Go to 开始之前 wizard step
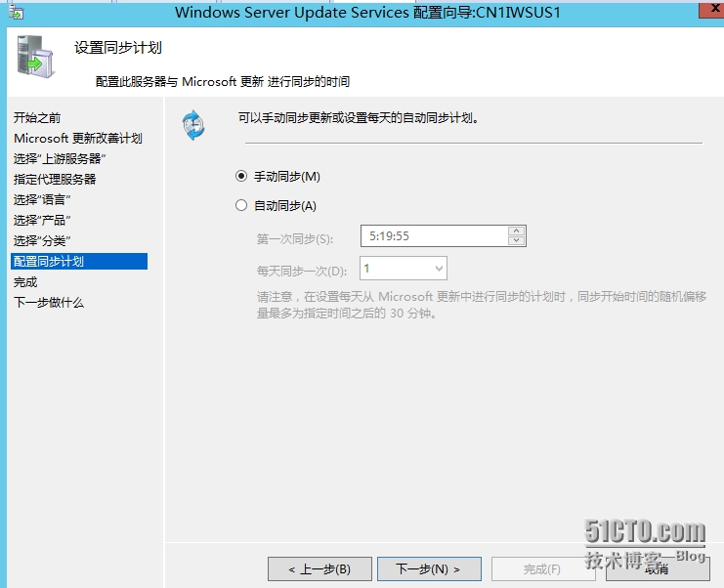This screenshot has height=588, width=724. 37,117
